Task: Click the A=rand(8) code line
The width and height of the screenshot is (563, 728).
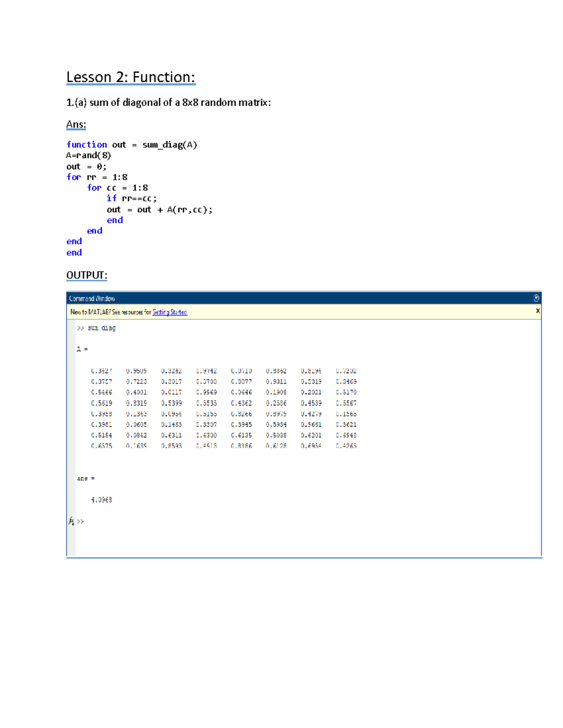Action: point(89,155)
